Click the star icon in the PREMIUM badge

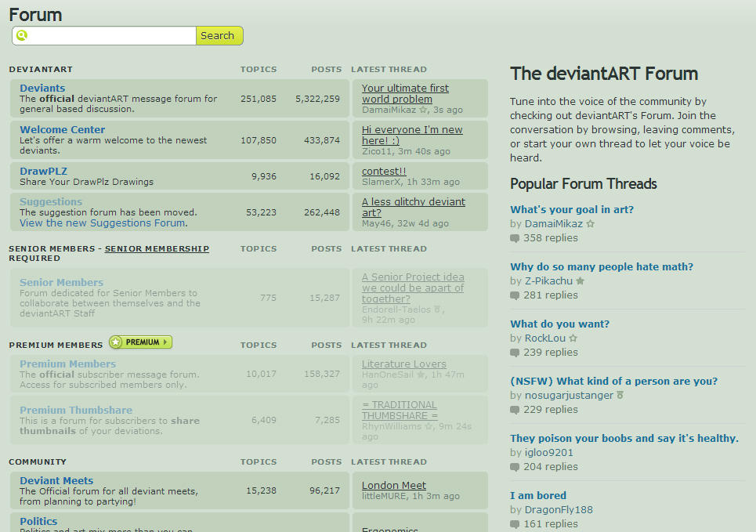(x=116, y=342)
